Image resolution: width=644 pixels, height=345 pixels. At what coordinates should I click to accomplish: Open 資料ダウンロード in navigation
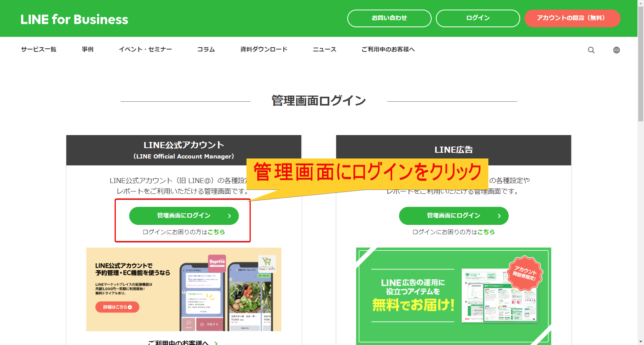[264, 49]
